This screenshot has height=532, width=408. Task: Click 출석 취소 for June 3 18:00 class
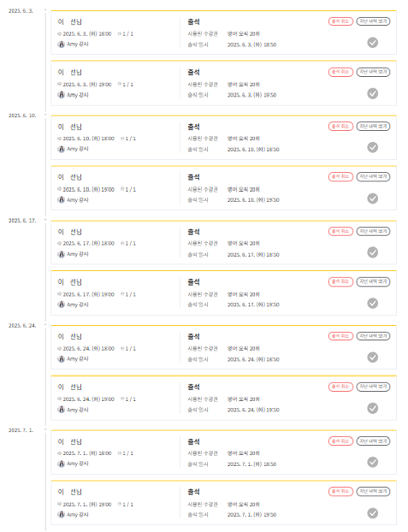tap(340, 21)
